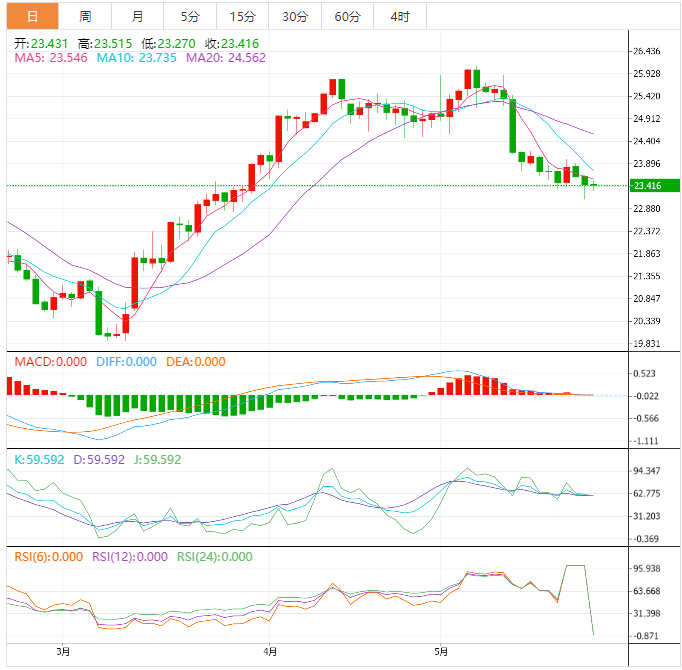The width and height of the screenshot is (682, 670).
Task: Click the 24.912 price axis label
Action: (647, 118)
